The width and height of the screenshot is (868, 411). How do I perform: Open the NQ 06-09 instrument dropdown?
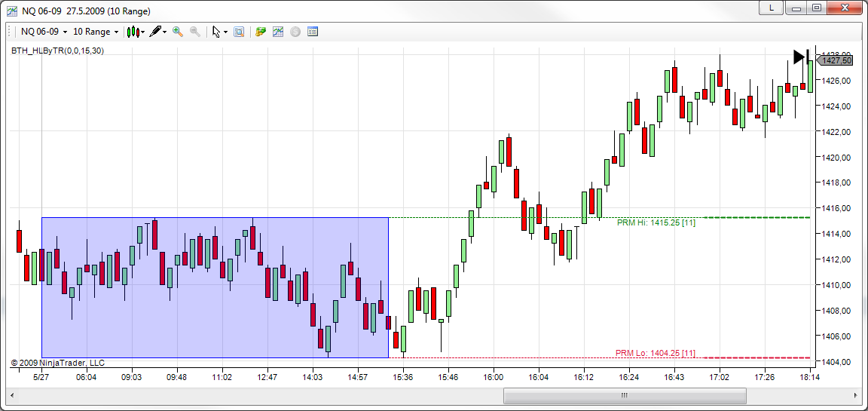44,32
